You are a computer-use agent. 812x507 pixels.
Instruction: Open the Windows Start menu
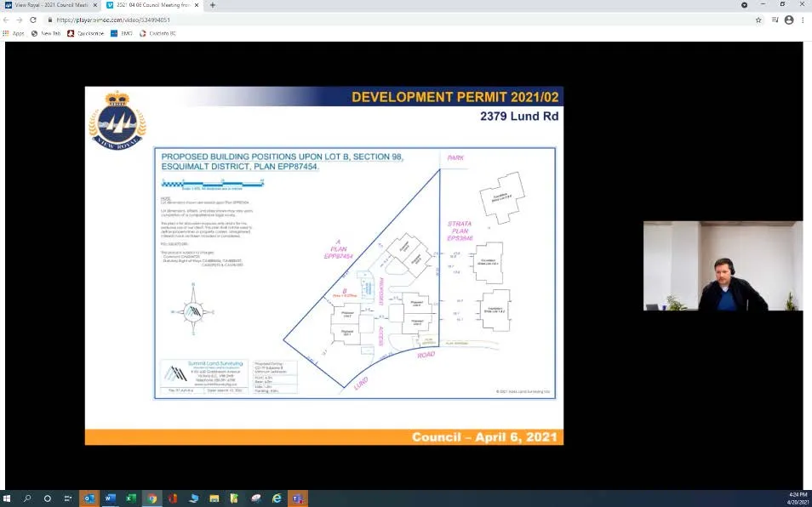(8, 498)
